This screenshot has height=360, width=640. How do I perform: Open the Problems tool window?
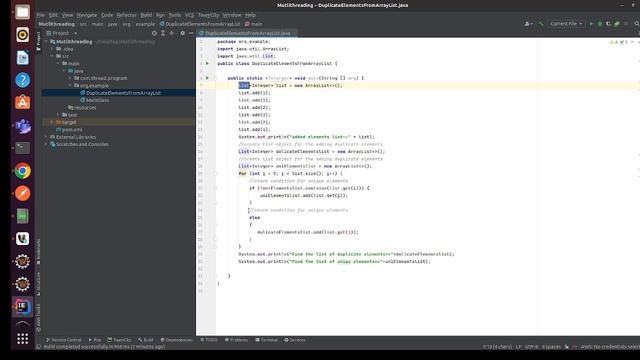click(x=236, y=340)
